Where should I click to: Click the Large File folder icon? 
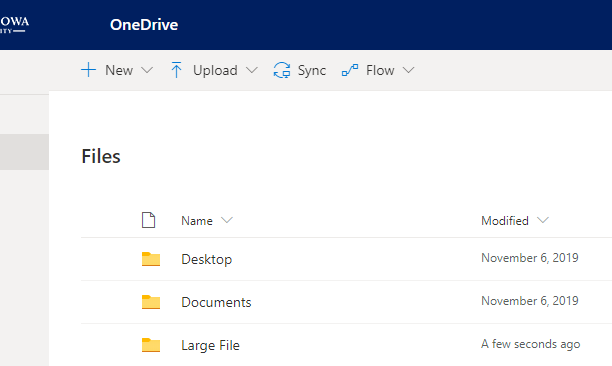[x=151, y=345]
